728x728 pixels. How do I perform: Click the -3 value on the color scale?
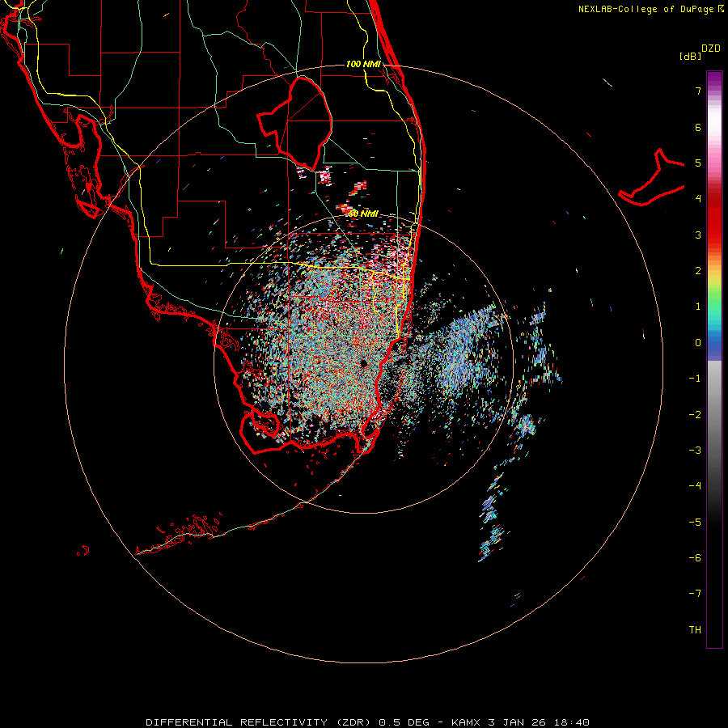(695, 451)
